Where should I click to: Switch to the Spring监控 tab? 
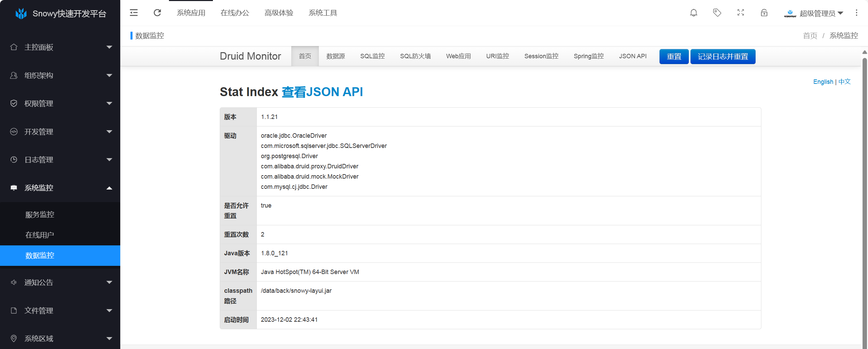589,56
